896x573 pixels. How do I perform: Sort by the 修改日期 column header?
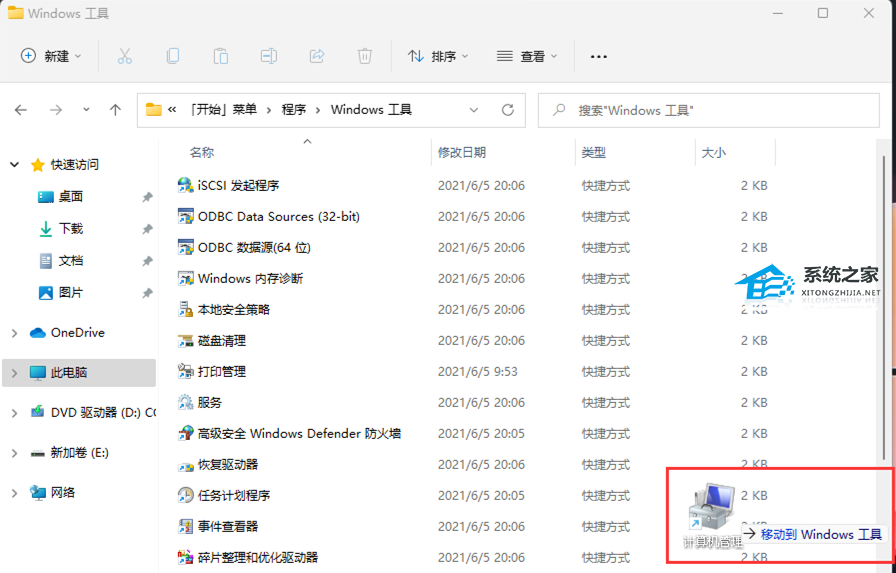point(462,153)
